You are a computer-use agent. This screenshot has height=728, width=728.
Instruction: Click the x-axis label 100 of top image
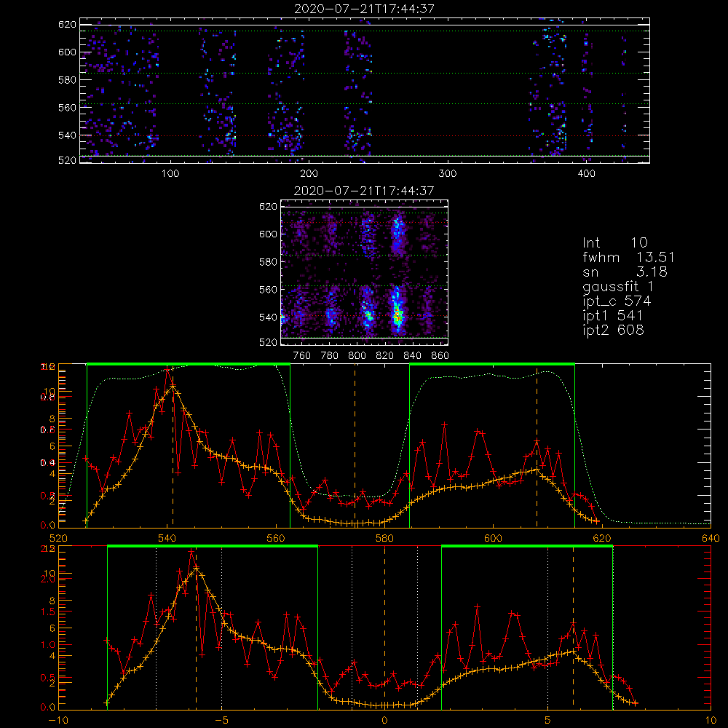(170, 174)
